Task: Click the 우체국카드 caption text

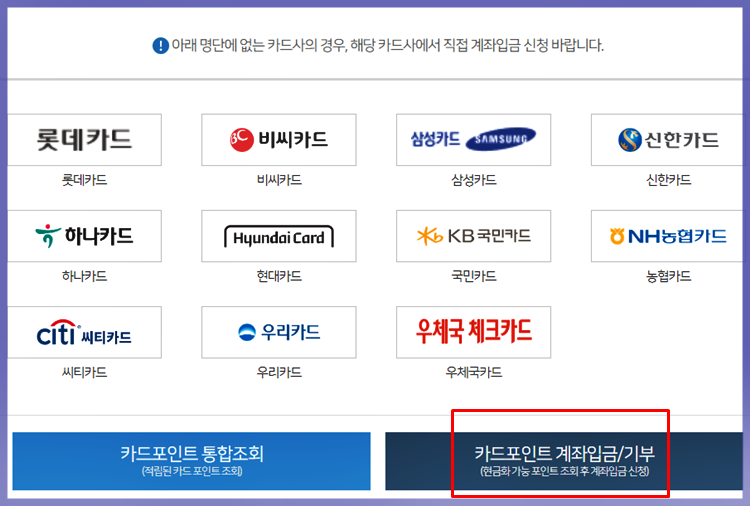Action: [474, 373]
